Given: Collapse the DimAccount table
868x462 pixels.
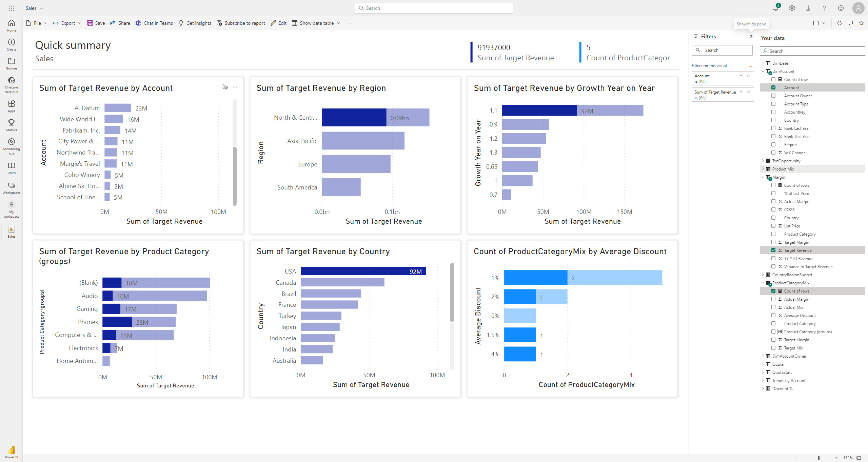Looking at the screenshot, I should pos(763,71).
